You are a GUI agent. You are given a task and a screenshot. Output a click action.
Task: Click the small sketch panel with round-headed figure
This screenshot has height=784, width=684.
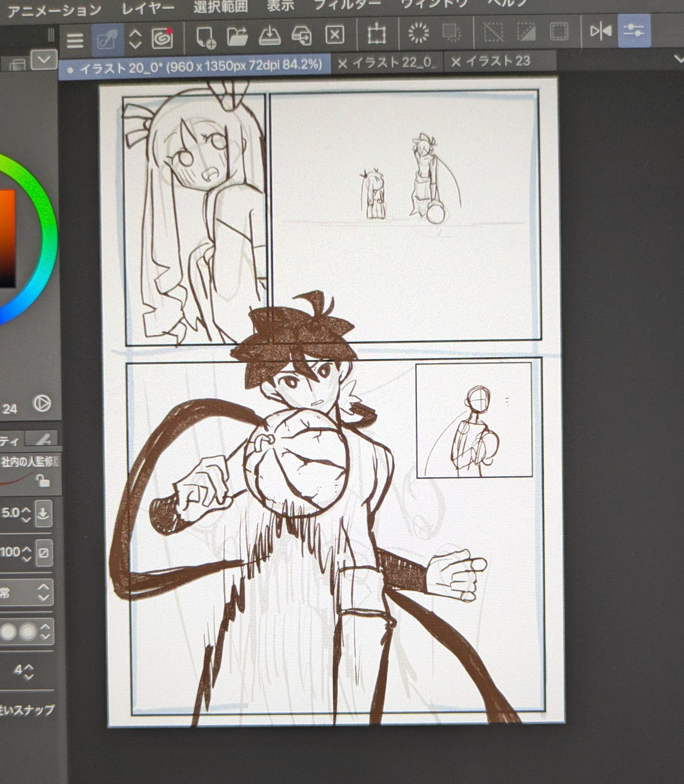[474, 420]
